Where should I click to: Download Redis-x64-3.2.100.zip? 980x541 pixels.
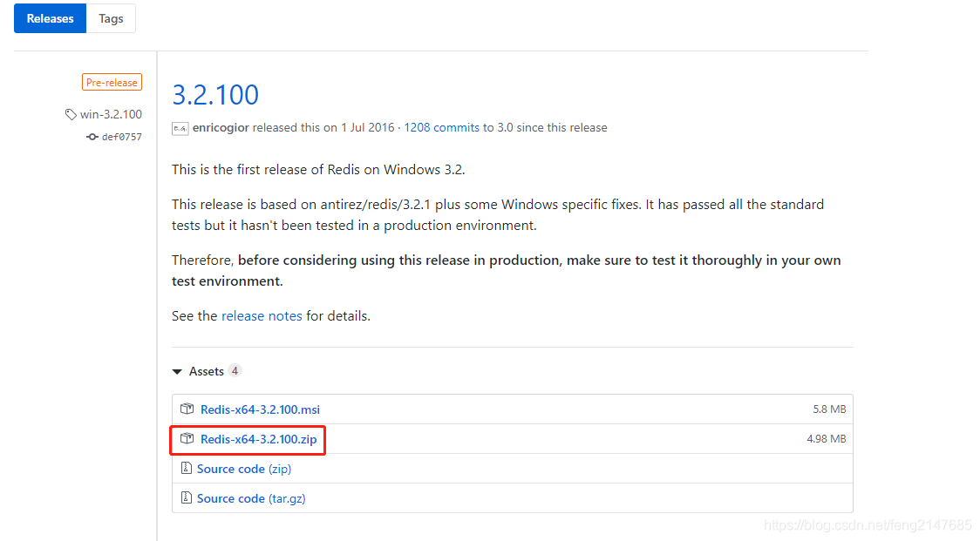[x=259, y=440]
